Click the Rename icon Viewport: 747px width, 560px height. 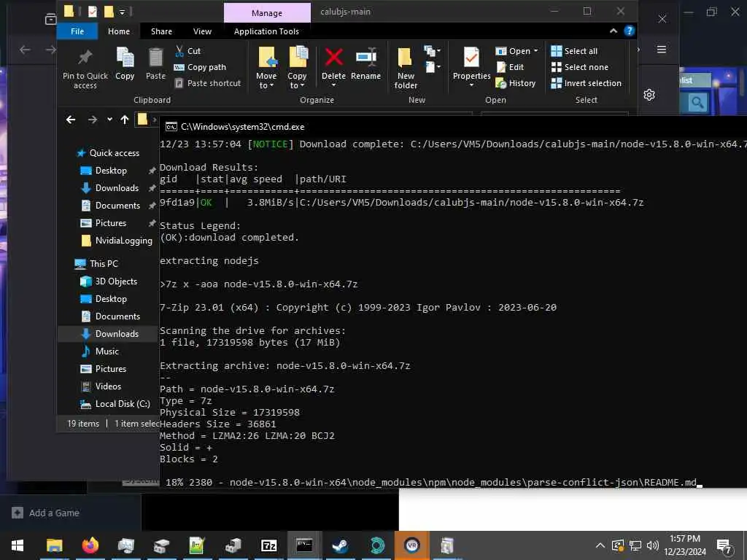366,58
